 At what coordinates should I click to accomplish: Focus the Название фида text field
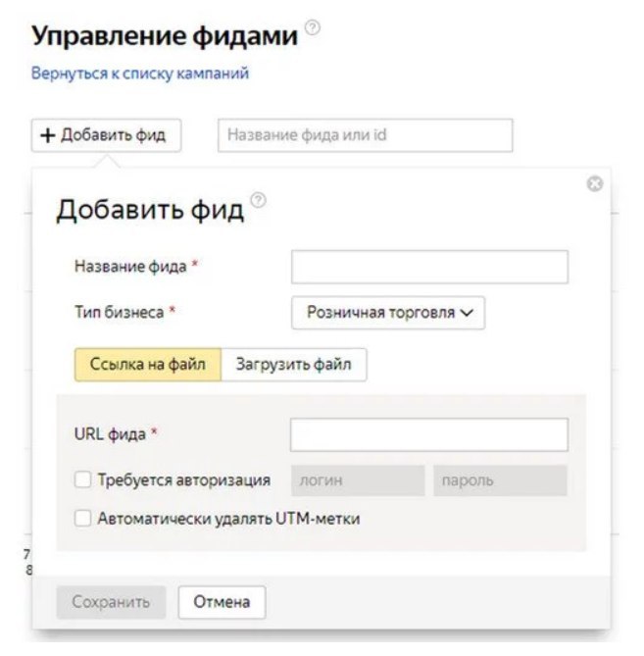pyautogui.click(x=429, y=267)
